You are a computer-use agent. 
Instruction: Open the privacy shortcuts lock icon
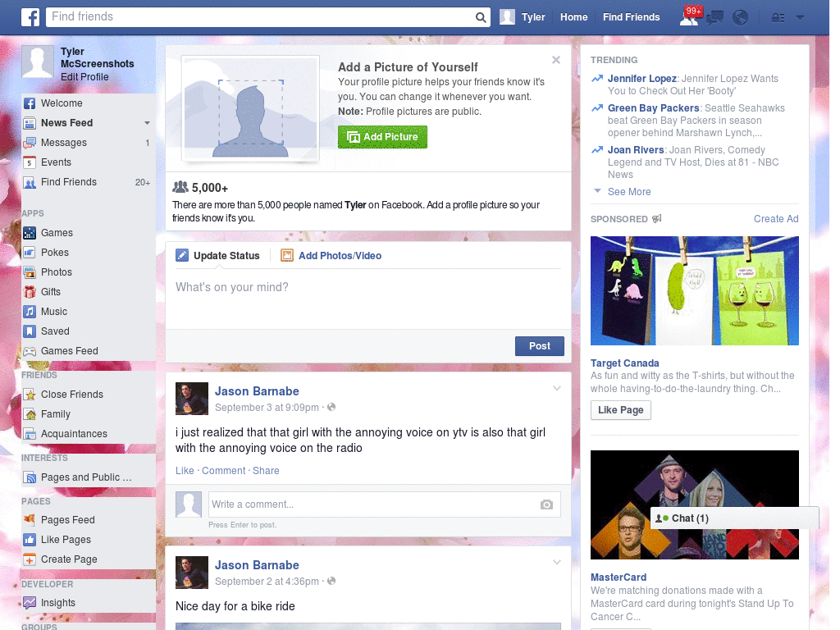778,18
